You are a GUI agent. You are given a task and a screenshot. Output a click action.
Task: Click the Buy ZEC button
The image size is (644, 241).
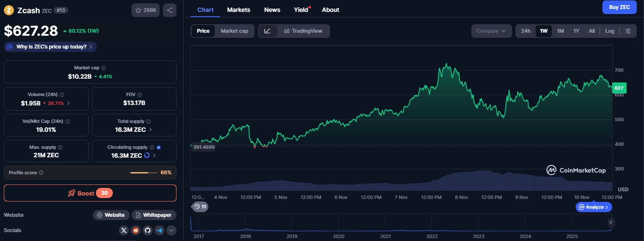click(619, 7)
